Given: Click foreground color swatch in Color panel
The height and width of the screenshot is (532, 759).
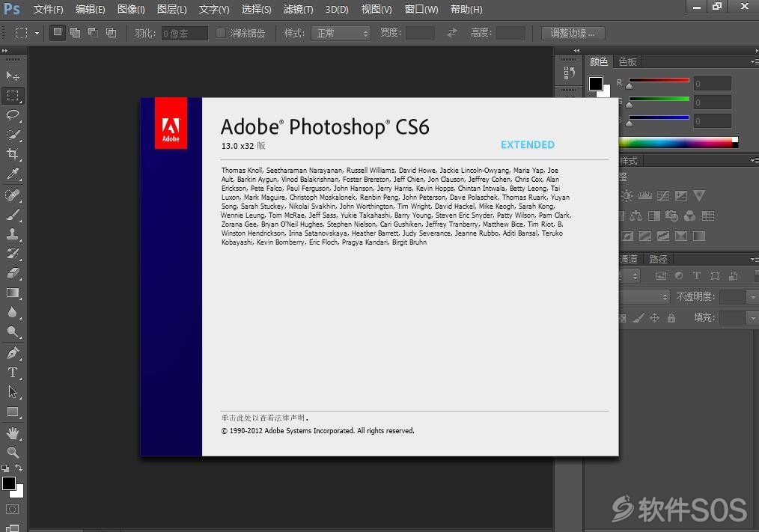Looking at the screenshot, I should pos(596,84).
